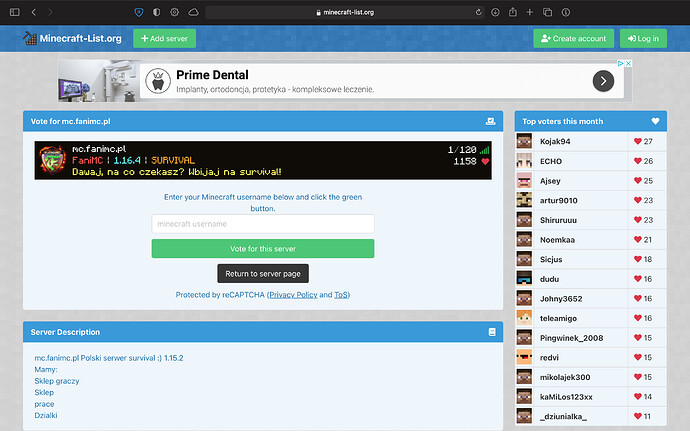Viewport: 690px width, 431px height.
Task: Open Safari downloads icon
Action: coord(495,12)
